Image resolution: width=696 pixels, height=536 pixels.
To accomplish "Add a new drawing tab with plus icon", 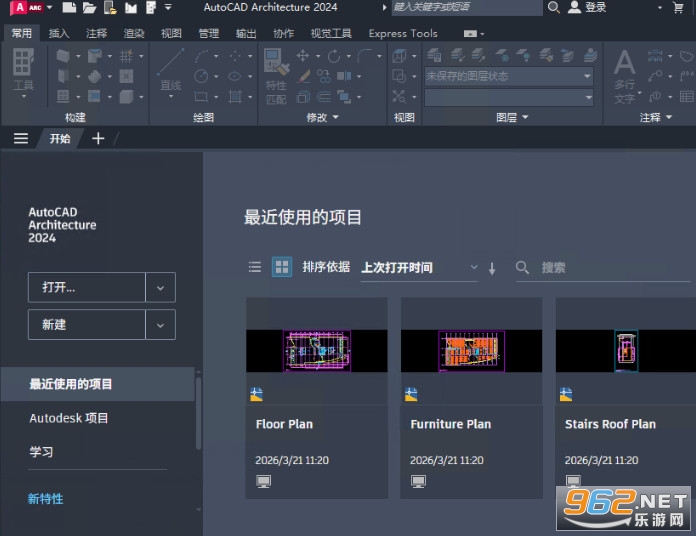I will (x=98, y=138).
